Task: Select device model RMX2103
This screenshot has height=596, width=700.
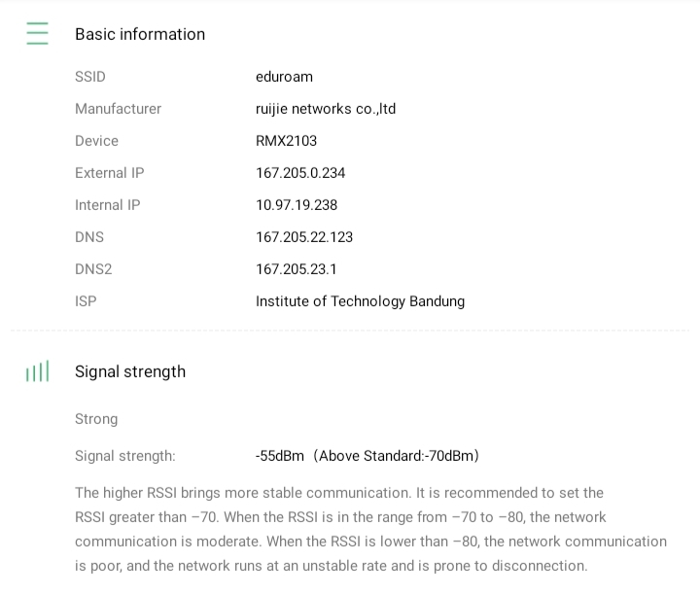Action: [286, 141]
